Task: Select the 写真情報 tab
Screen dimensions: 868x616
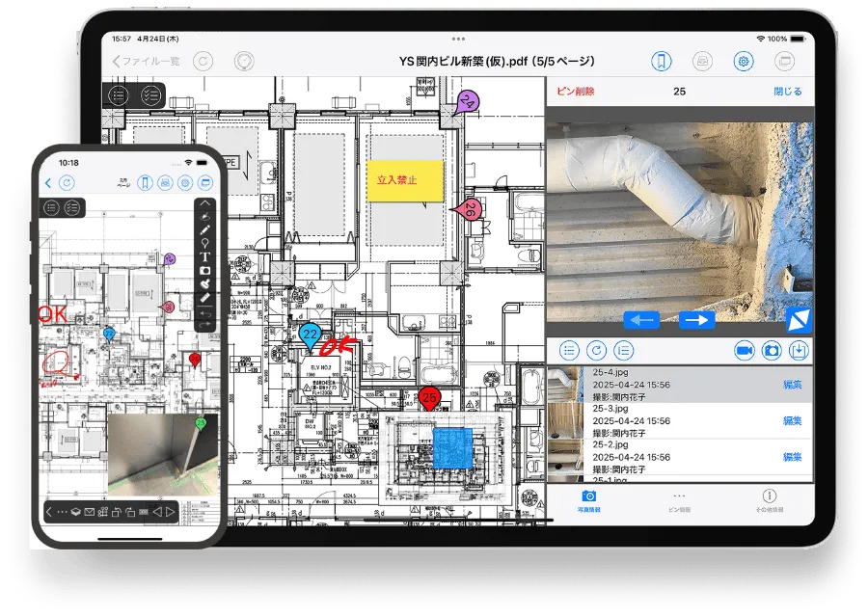Action: click(x=589, y=501)
